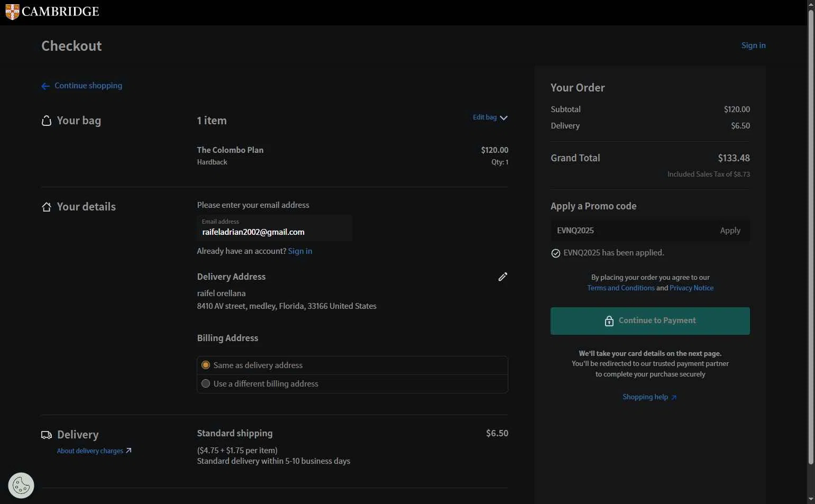
Task: Open About delivery charges link
Action: (x=90, y=451)
